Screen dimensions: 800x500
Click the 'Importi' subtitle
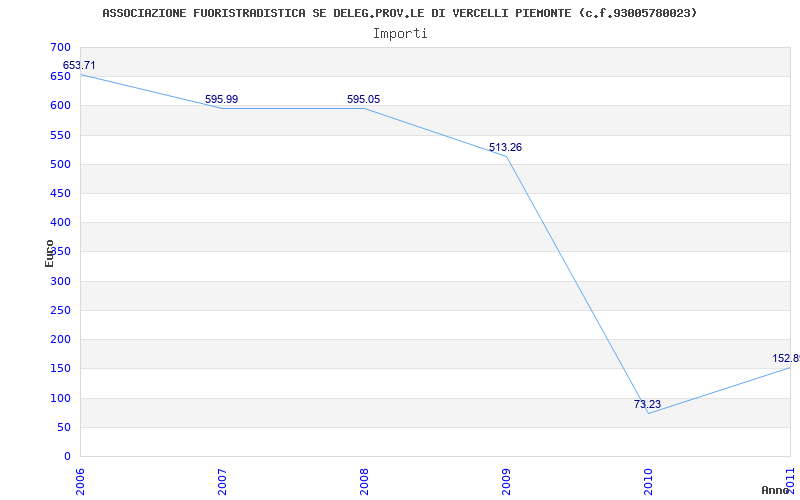coord(400,34)
